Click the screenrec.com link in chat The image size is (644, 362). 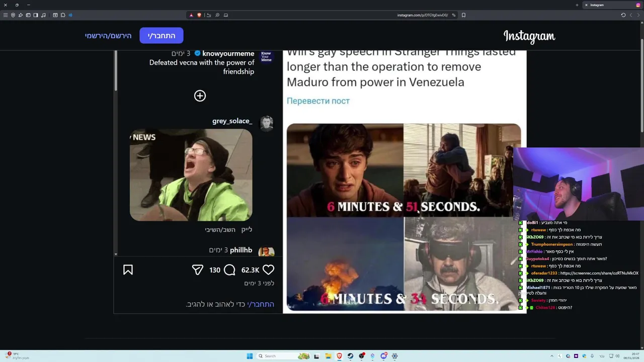[599, 273]
